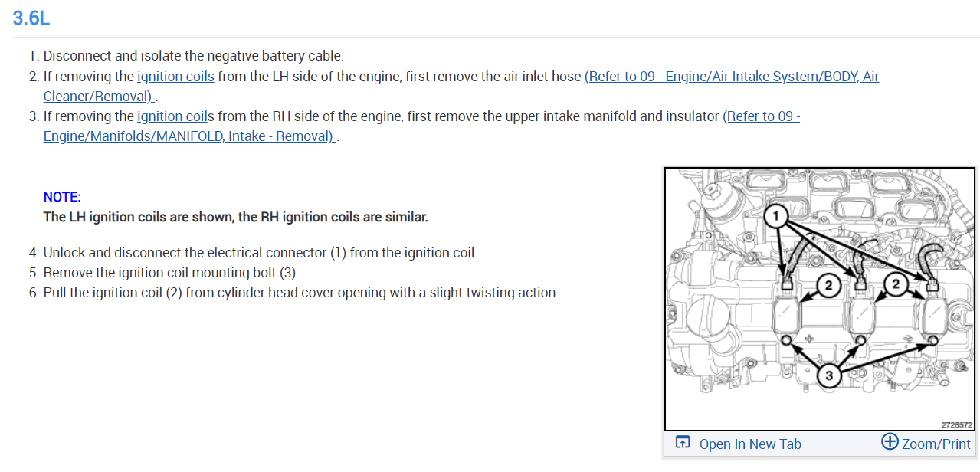Click the 'Open In New Tab' text label

pyautogui.click(x=750, y=444)
